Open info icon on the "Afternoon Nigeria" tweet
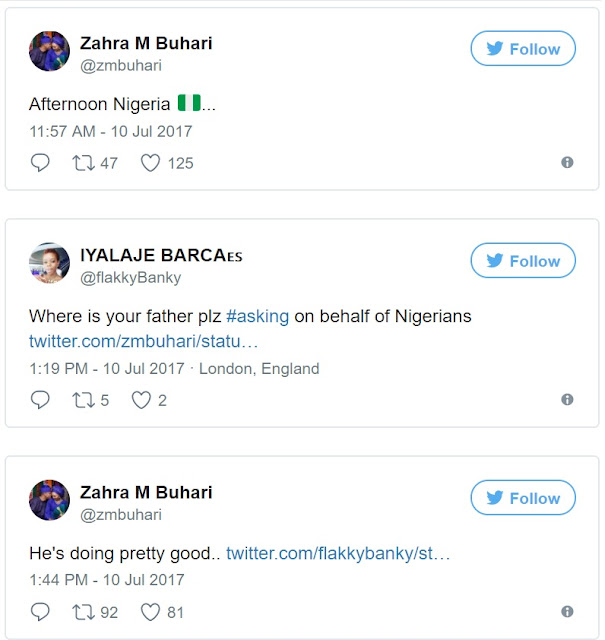 [x=567, y=162]
